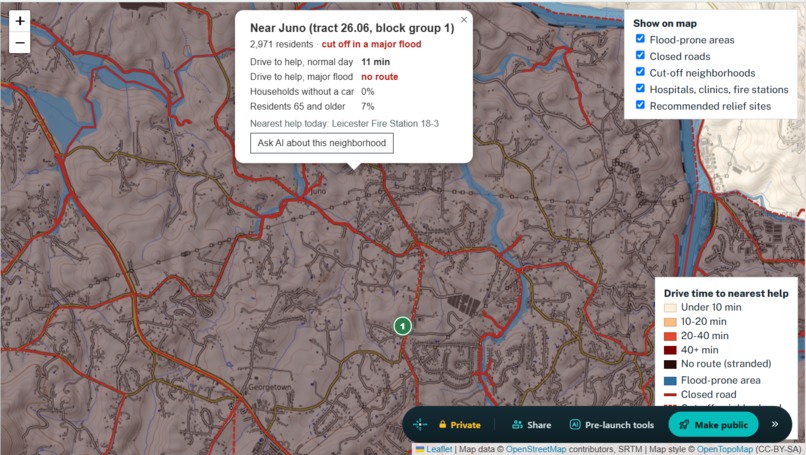Click 'Residents 65 and older' row
The width and height of the screenshot is (806, 455).
click(x=312, y=106)
